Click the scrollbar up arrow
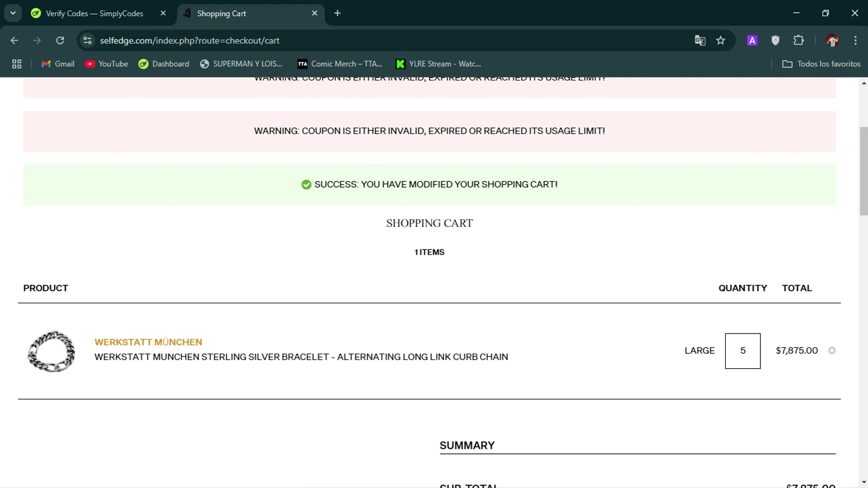The height and width of the screenshot is (488, 868). tap(863, 83)
